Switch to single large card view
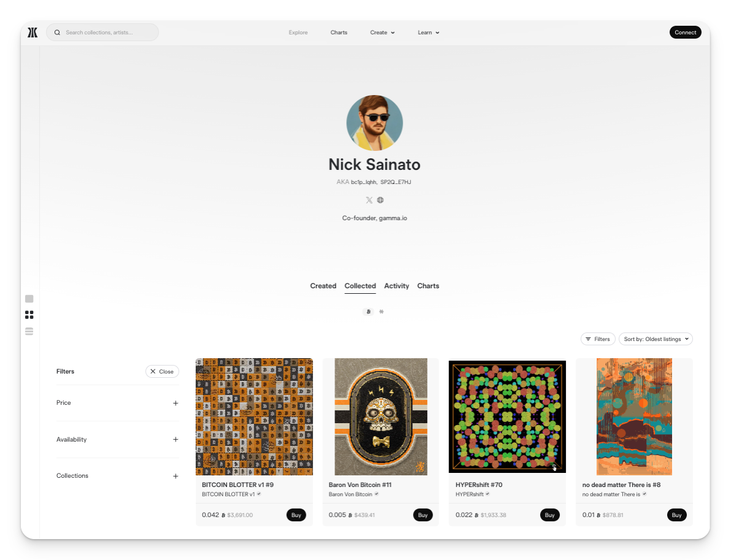Screen dimensions: 731x560 tap(29, 299)
